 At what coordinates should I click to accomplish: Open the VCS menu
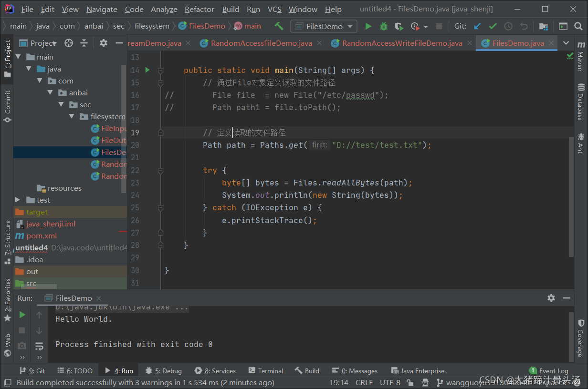click(x=274, y=9)
